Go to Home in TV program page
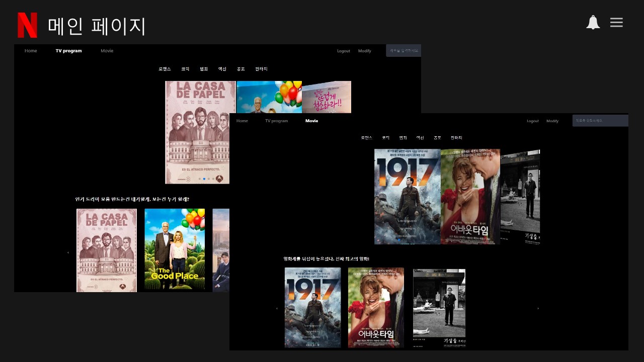Viewport: 644px width, 362px height. [31, 51]
